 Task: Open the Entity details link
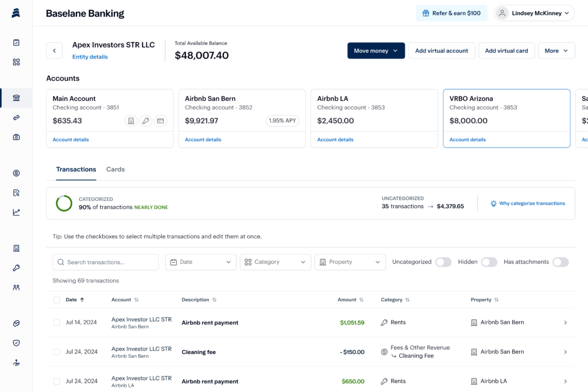pyautogui.click(x=90, y=57)
